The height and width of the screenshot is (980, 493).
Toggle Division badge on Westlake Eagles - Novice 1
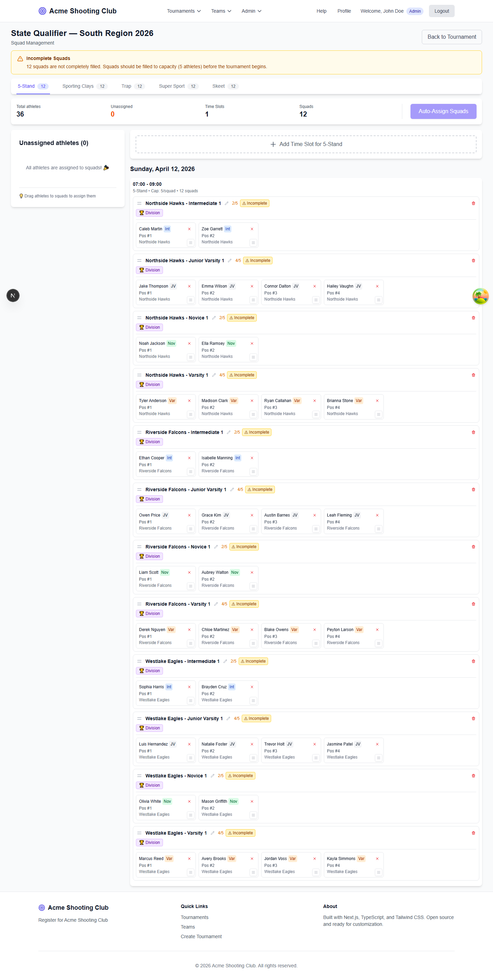pyautogui.click(x=149, y=785)
